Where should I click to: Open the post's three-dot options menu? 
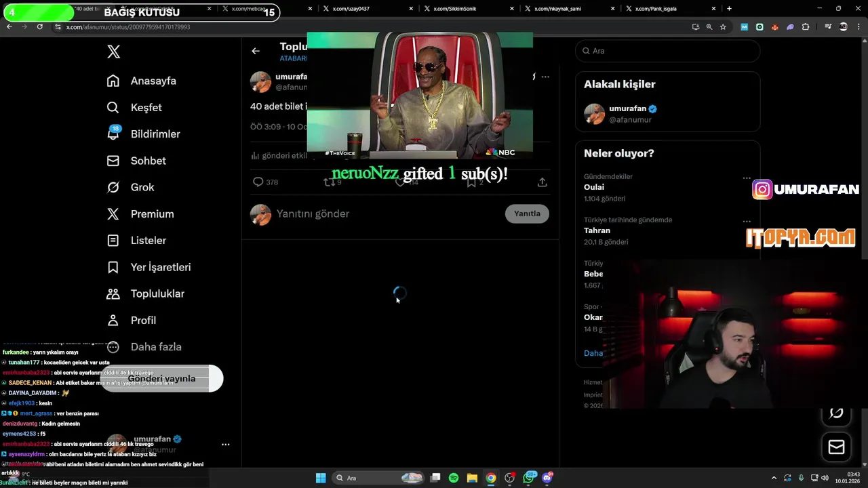coord(545,77)
